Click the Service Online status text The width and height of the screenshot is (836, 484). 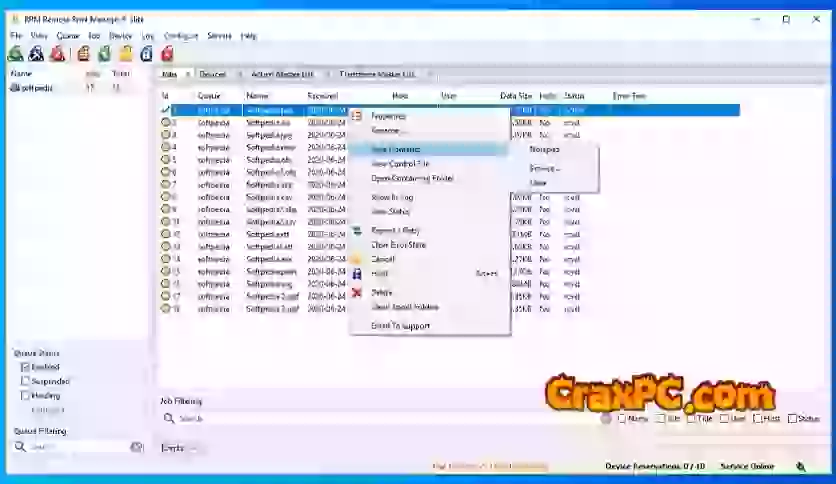pos(747,466)
